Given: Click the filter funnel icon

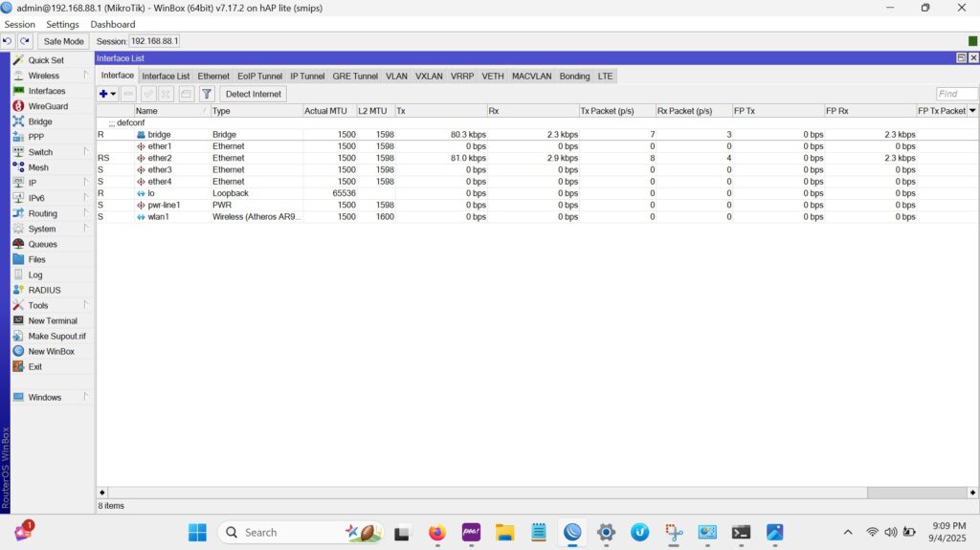Looking at the screenshot, I should coord(207,94).
